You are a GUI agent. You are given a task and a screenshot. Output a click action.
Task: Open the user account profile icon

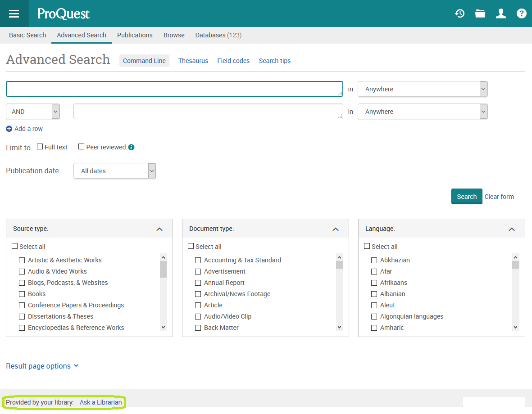[x=501, y=13]
